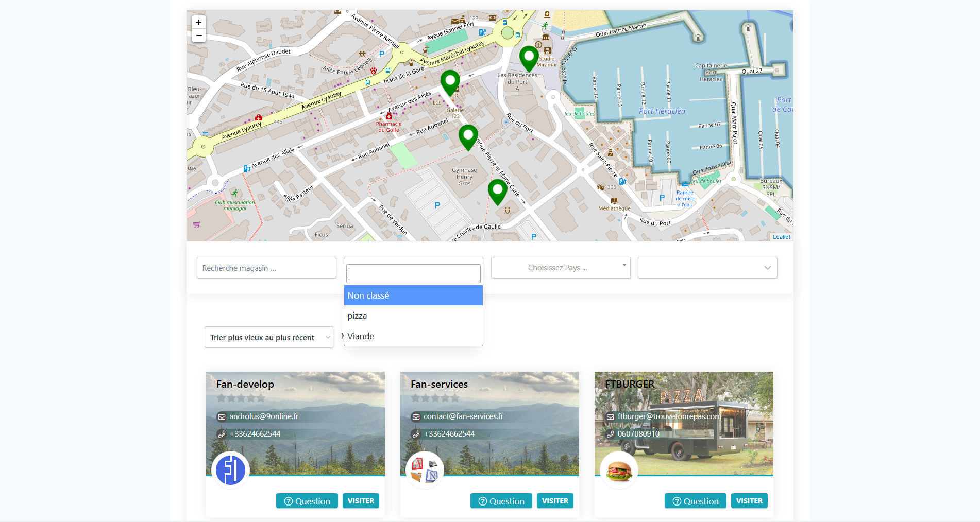
Task: Open the Trier plus vieux au plus récent selector
Action: pyautogui.click(x=268, y=337)
